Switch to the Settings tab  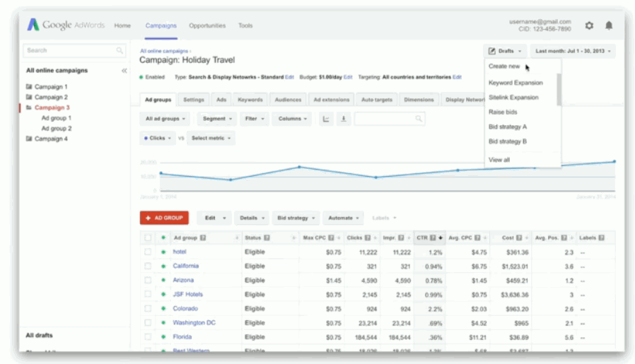point(194,100)
